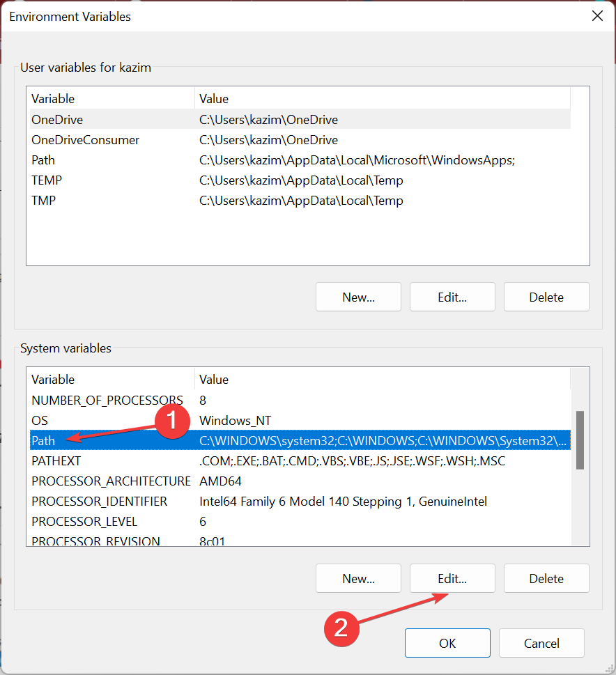Click value 8 for NUMBER_OF_PROCESSORS

(203, 401)
